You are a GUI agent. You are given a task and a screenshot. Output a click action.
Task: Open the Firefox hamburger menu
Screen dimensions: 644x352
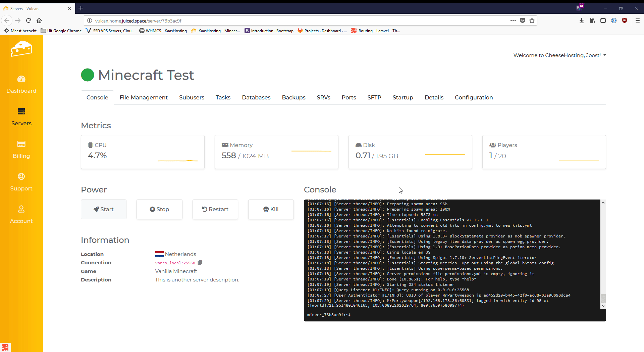[x=637, y=21]
